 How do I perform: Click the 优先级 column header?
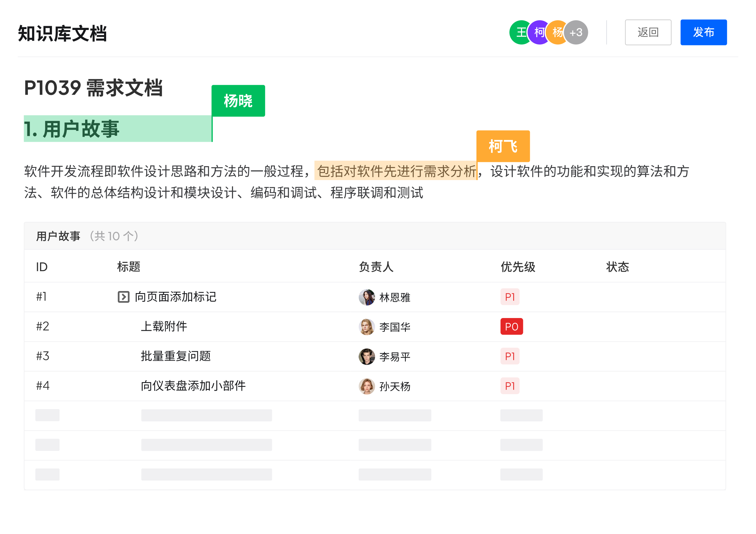pos(518,267)
